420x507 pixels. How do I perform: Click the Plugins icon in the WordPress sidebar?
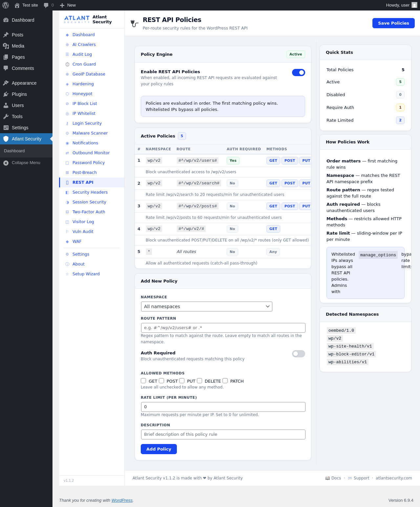click(x=6, y=94)
